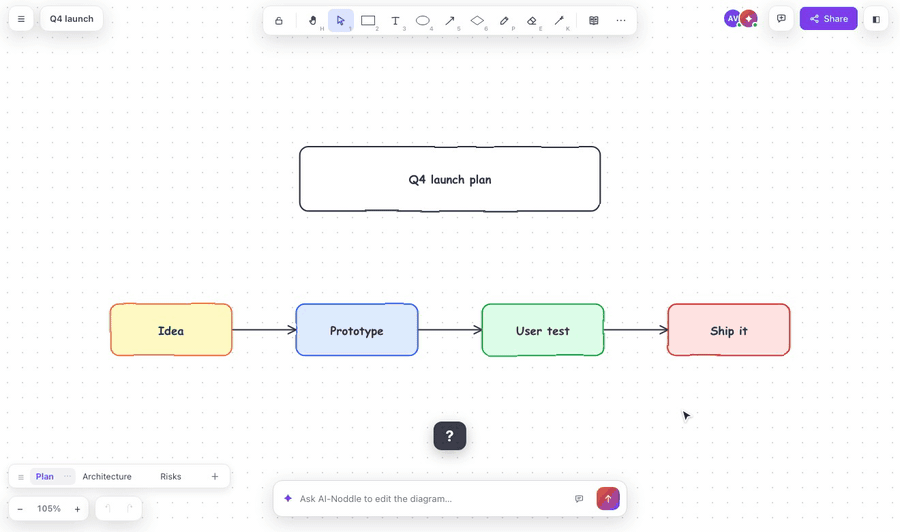This screenshot has width=900, height=532.
Task: Click the AV collaborator avatar
Action: (x=732, y=18)
